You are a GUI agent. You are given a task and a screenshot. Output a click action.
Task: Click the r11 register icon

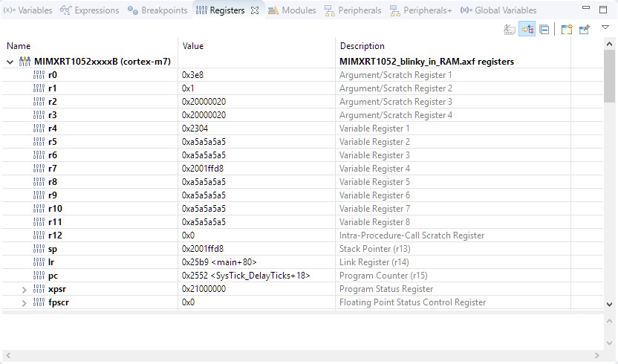click(x=39, y=222)
